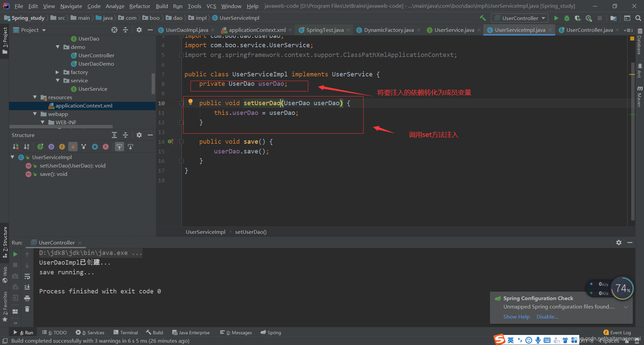Click the Disable... link in Spring notification
The height and width of the screenshot is (345, 644).
tap(547, 317)
